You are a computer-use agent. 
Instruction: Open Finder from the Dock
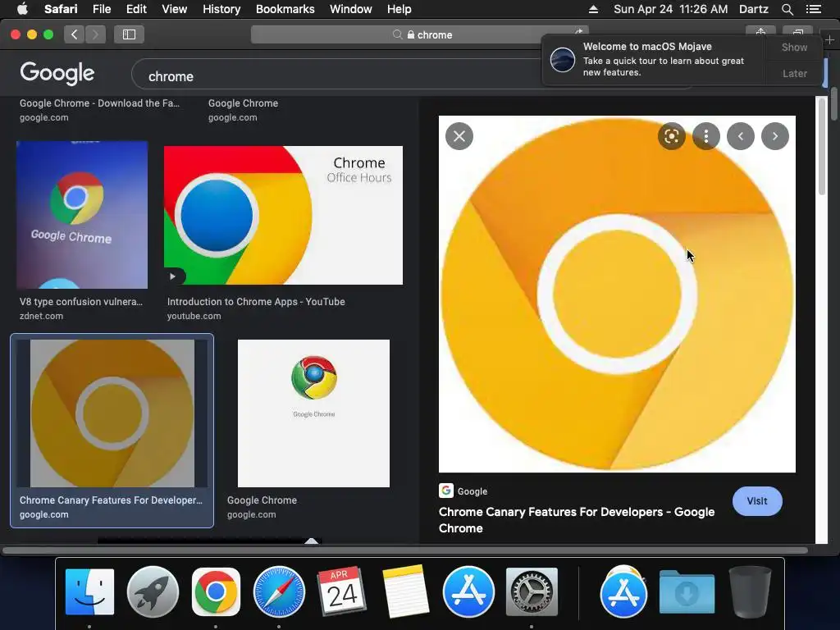[89, 592]
